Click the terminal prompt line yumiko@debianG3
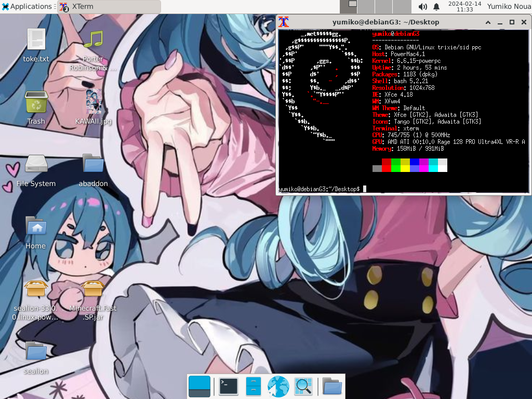532x399 pixels. 319,189
